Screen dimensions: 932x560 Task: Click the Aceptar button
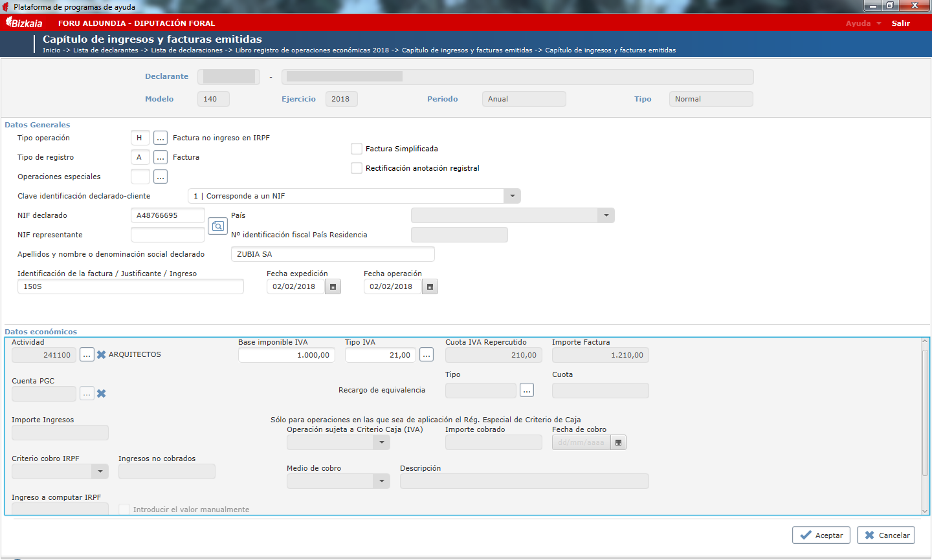821,535
